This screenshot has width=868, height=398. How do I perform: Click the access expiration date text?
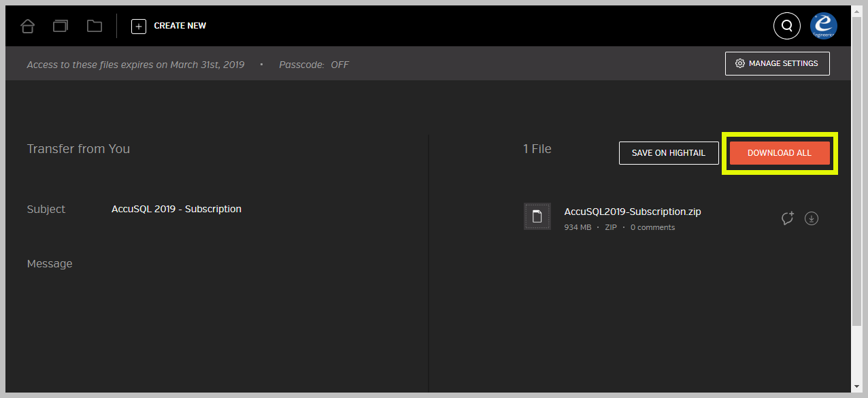pyautogui.click(x=135, y=65)
